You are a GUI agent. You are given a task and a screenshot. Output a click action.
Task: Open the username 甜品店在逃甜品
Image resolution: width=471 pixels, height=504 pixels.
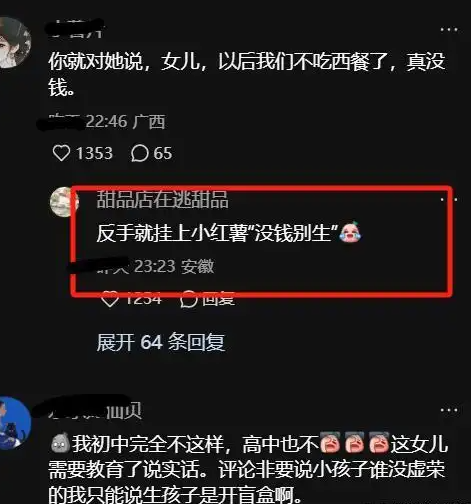pyautogui.click(x=163, y=199)
